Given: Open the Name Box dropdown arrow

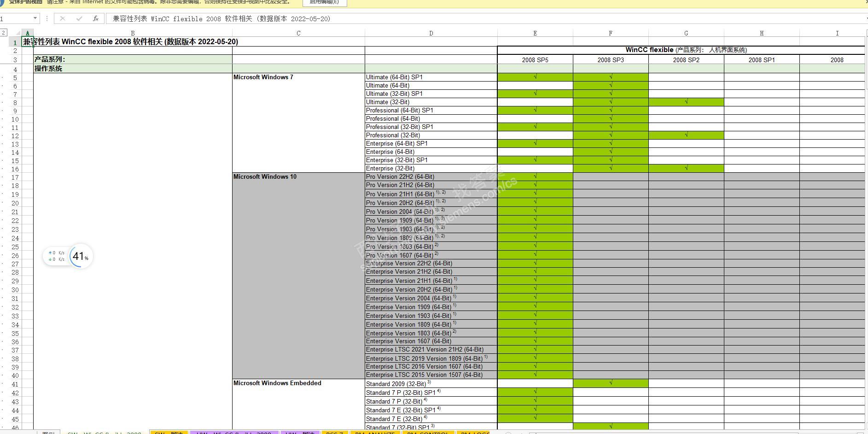Looking at the screenshot, I should pyautogui.click(x=35, y=18).
